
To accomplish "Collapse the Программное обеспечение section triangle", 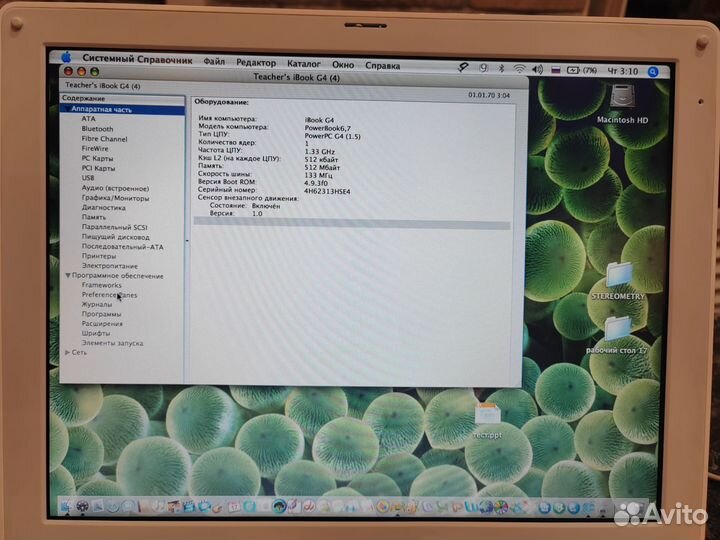I will pyautogui.click(x=68, y=276).
